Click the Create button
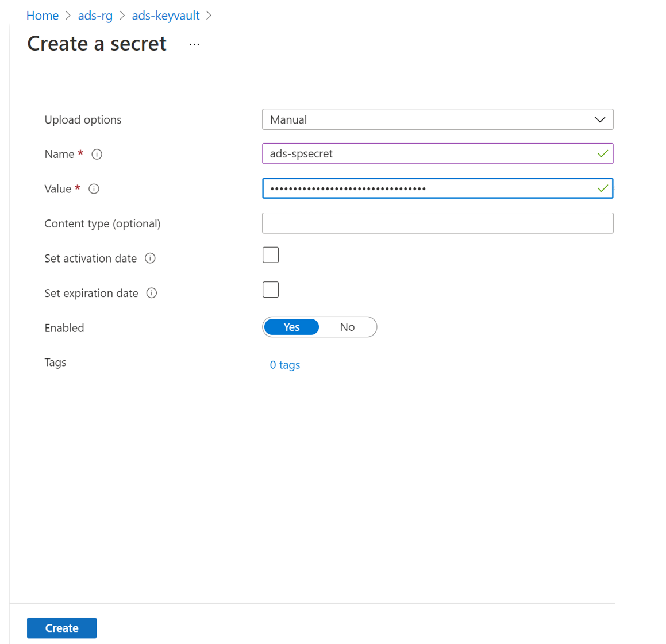Image resolution: width=666 pixels, height=644 pixels. coord(61,628)
